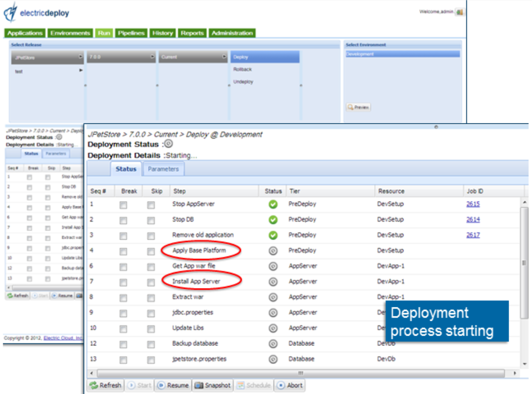The image size is (532, 394).
Task: Click pending status icon for Extract war
Action: 273,297
